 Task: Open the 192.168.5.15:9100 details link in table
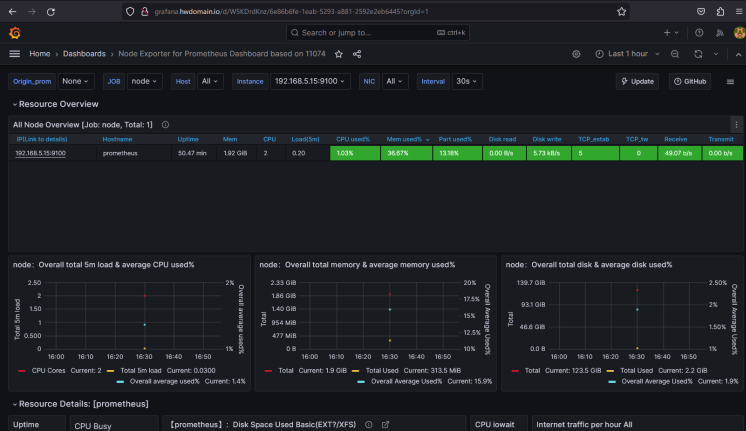point(41,153)
